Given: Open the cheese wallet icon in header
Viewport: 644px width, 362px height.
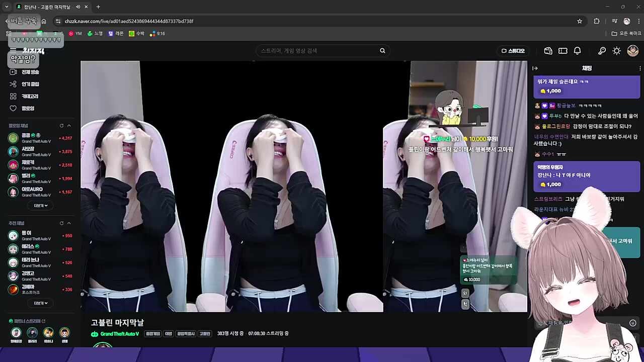Looking at the screenshot, I should pyautogui.click(x=548, y=51).
